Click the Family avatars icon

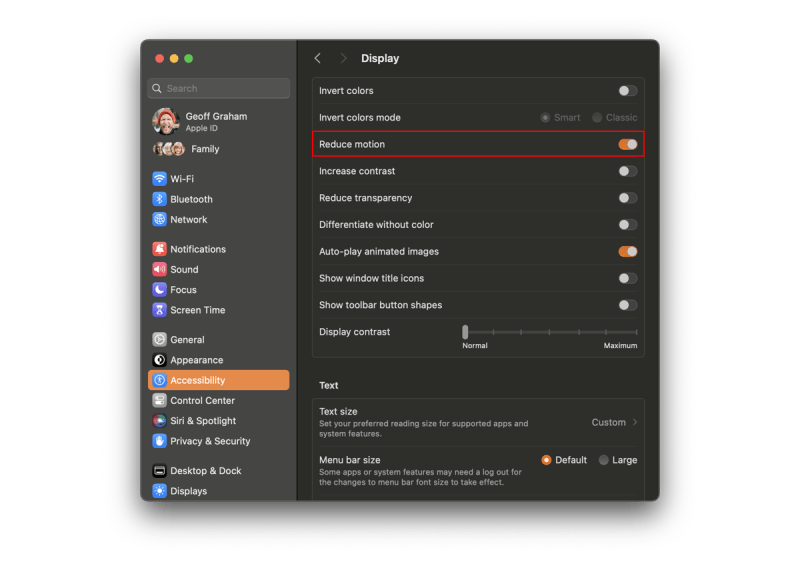(x=168, y=149)
